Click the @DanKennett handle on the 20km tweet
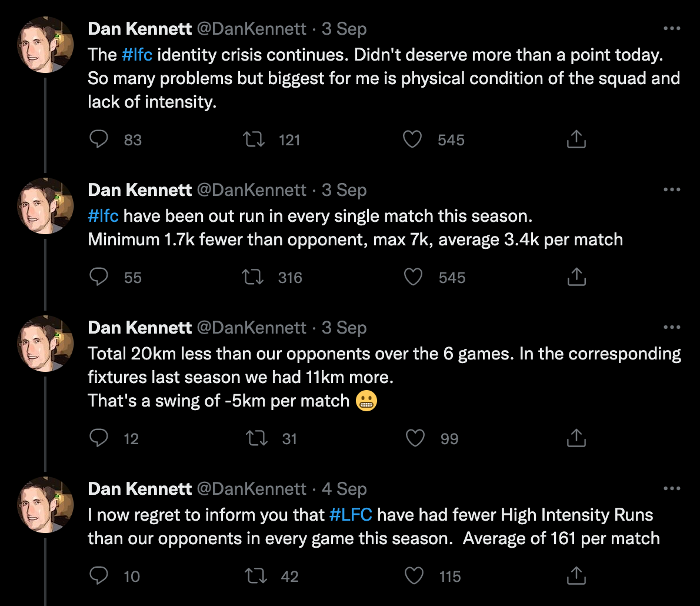 click(251, 328)
